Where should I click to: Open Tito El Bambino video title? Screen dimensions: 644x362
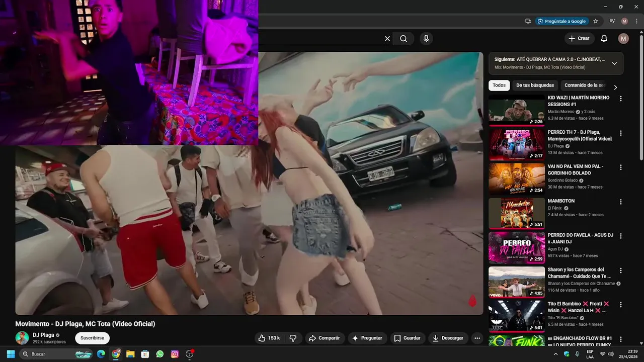pos(579,307)
